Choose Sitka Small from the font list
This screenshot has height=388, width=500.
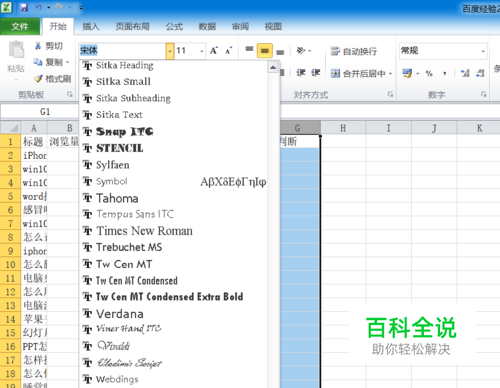pos(173,82)
